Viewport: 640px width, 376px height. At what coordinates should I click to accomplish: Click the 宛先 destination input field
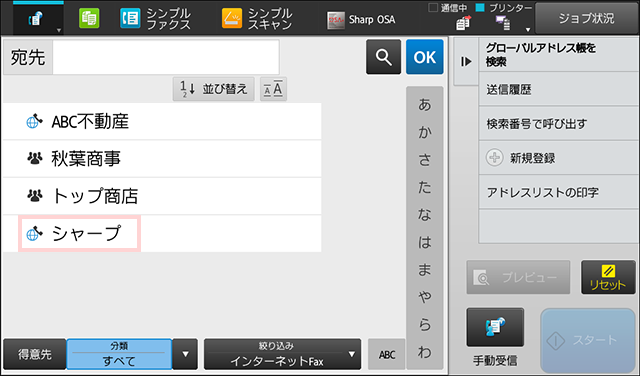tap(166, 57)
